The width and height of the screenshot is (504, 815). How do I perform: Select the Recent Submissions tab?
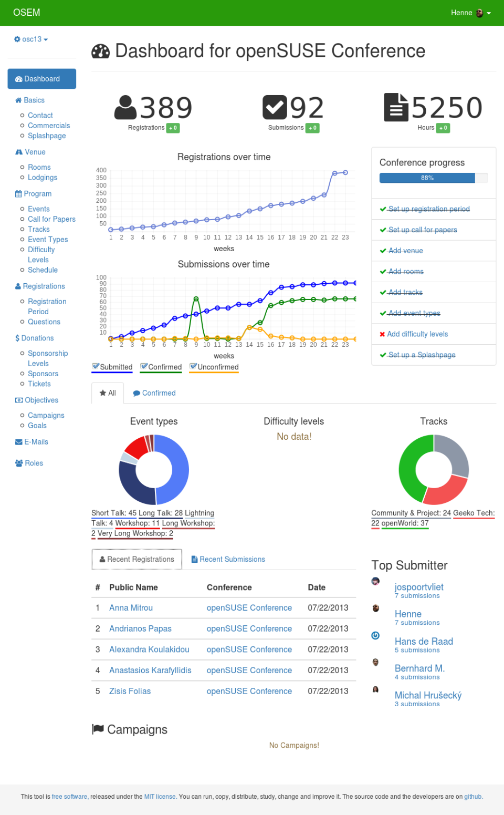pos(228,559)
